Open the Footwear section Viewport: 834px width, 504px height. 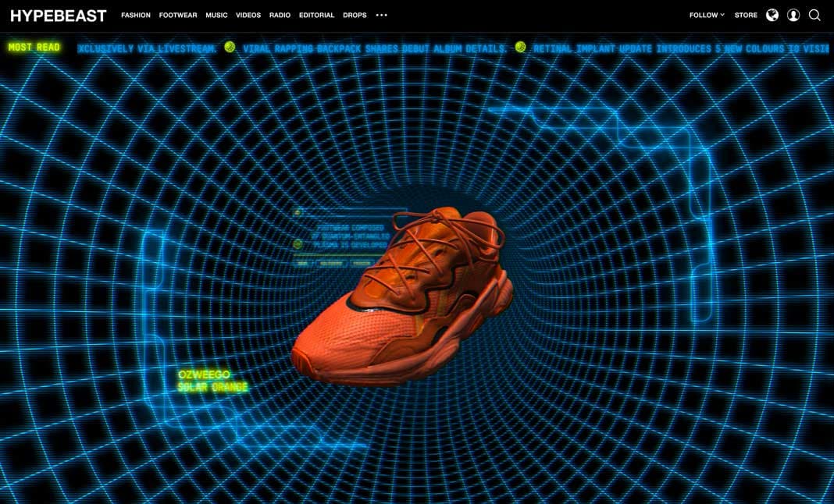(178, 16)
